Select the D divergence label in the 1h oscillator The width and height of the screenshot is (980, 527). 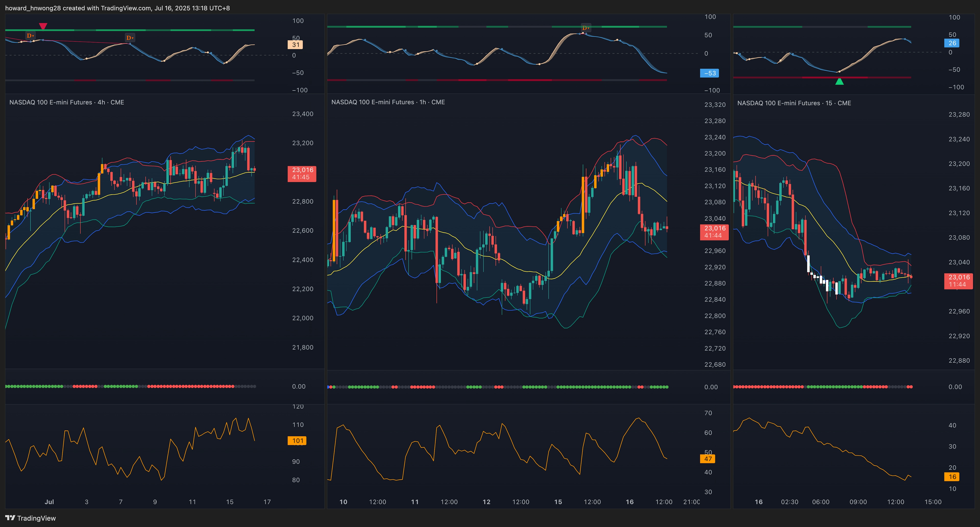tap(586, 28)
